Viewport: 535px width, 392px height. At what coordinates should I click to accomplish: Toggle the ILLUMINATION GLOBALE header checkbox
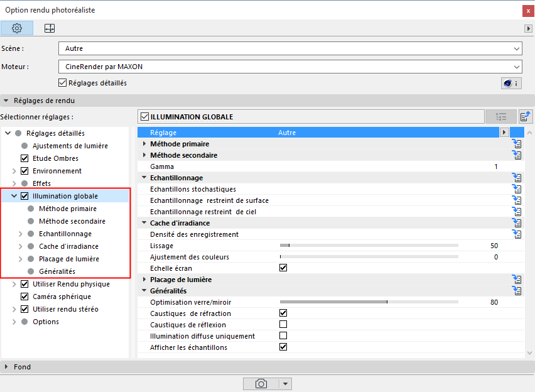[x=144, y=117]
